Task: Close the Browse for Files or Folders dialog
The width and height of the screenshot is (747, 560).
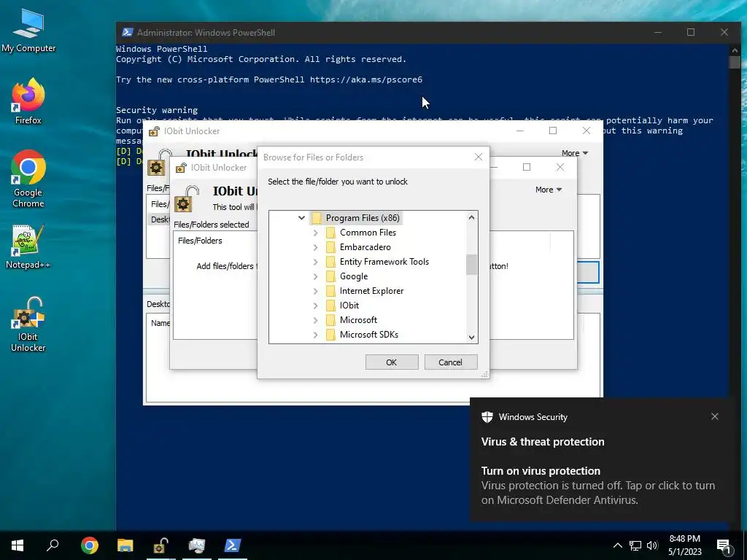Action: pos(479,157)
